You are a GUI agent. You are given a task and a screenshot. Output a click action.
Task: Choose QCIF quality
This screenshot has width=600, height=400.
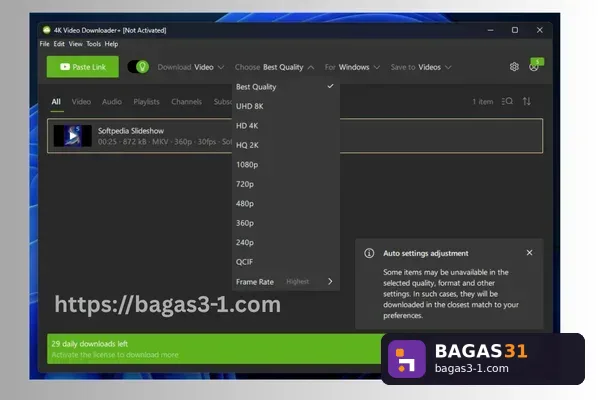(x=285, y=263)
